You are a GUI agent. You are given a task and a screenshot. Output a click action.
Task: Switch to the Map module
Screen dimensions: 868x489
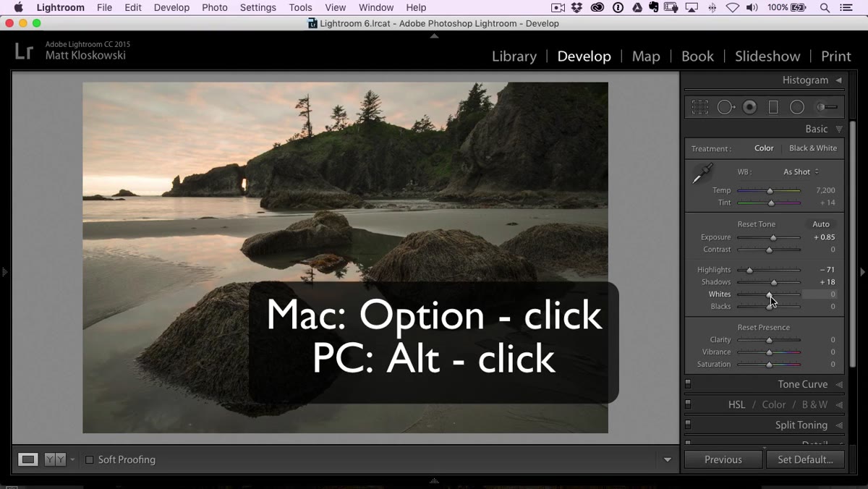pos(646,56)
